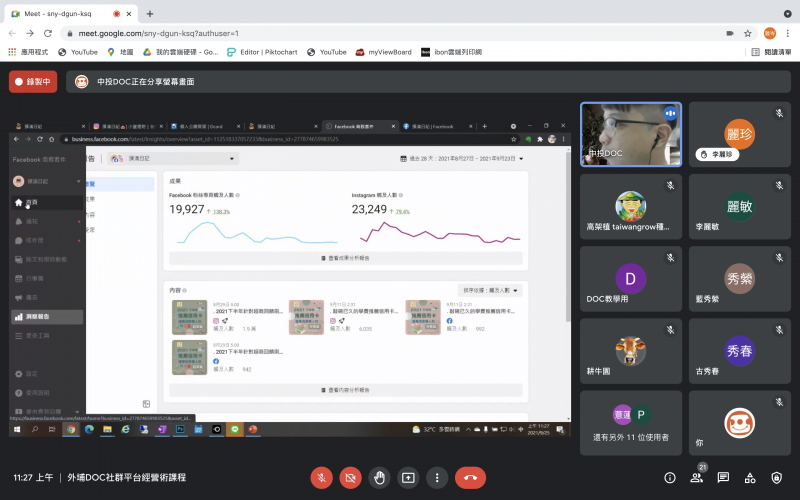The image size is (800, 500).
Task: Select the 古秀春 participant tile
Action: pyautogui.click(x=740, y=351)
